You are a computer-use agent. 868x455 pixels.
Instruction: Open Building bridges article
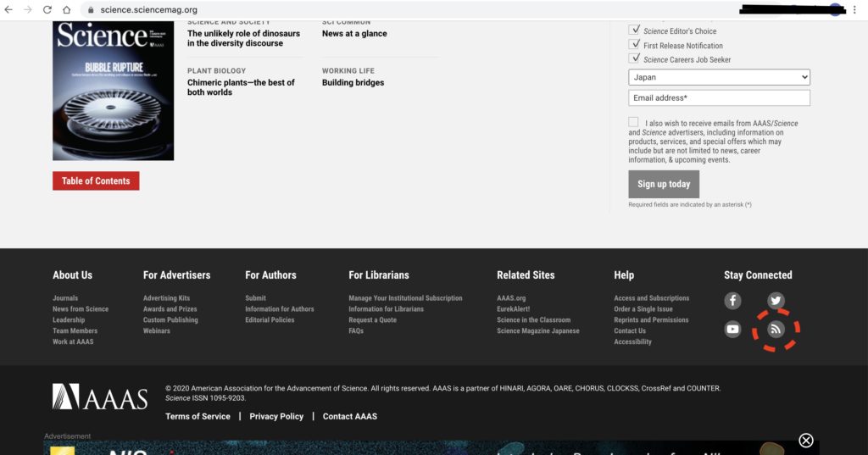coord(353,82)
